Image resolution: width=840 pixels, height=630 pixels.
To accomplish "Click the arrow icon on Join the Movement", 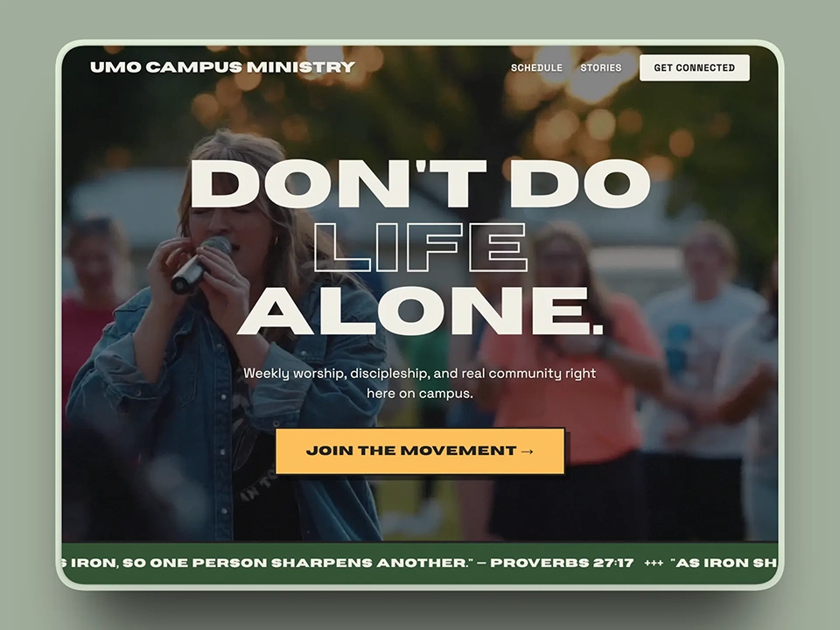I will [527, 451].
